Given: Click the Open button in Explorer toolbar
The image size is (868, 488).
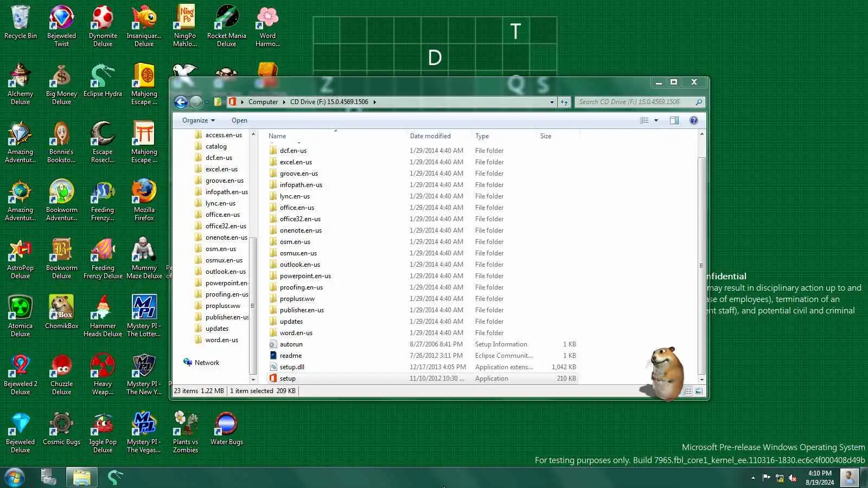Looking at the screenshot, I should point(239,120).
